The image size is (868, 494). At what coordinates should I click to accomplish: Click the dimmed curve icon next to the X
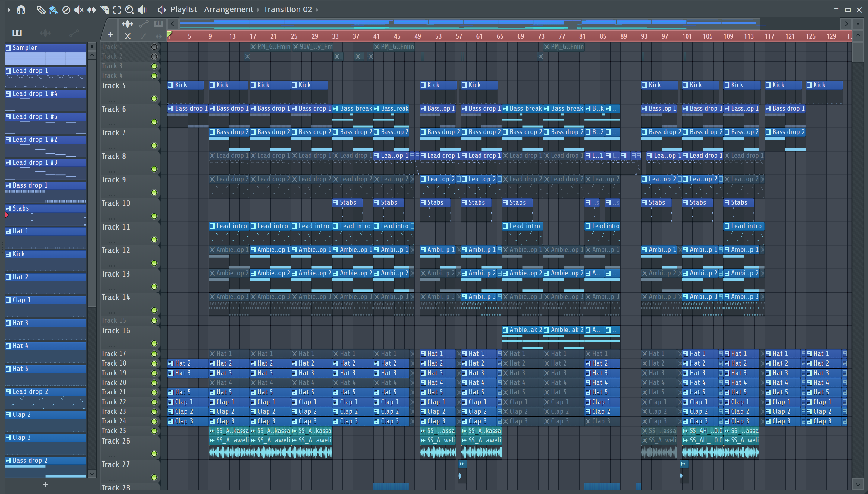point(144,36)
